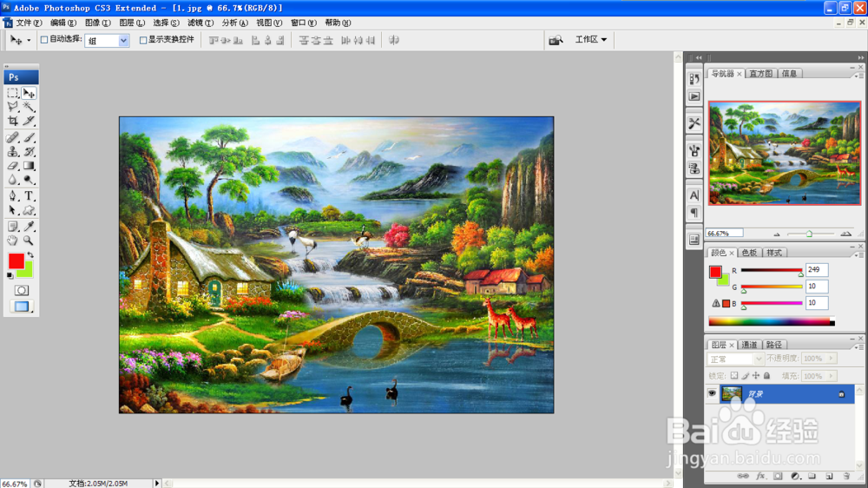868x488 pixels.
Task: Open the Paragraph panel icon in dock
Action: (694, 213)
